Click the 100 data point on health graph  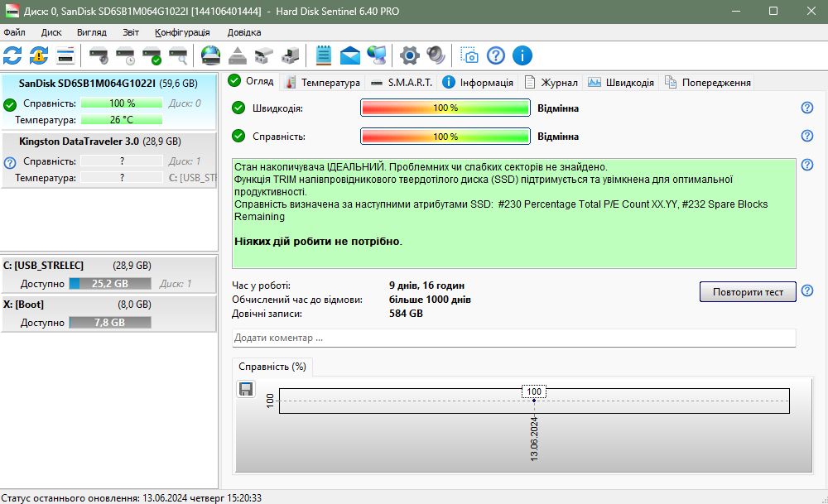pos(534,400)
